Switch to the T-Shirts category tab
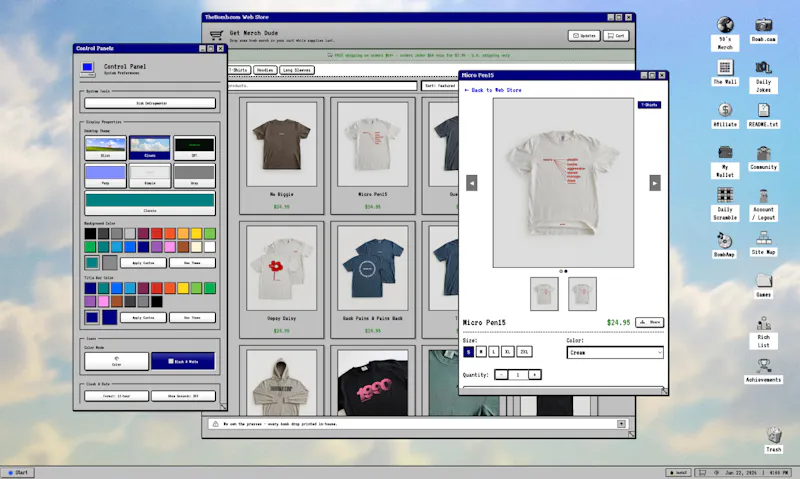This screenshot has height=479, width=800. click(238, 70)
